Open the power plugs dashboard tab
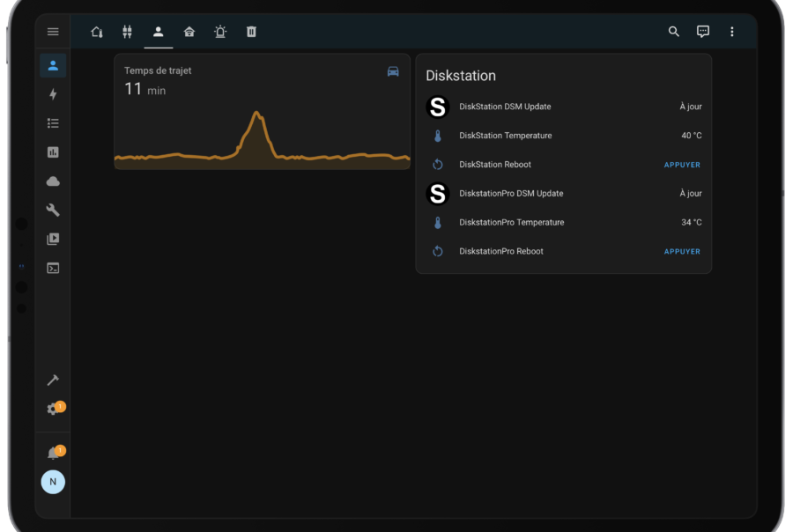Screen dimensions: 793x532 click(x=128, y=32)
